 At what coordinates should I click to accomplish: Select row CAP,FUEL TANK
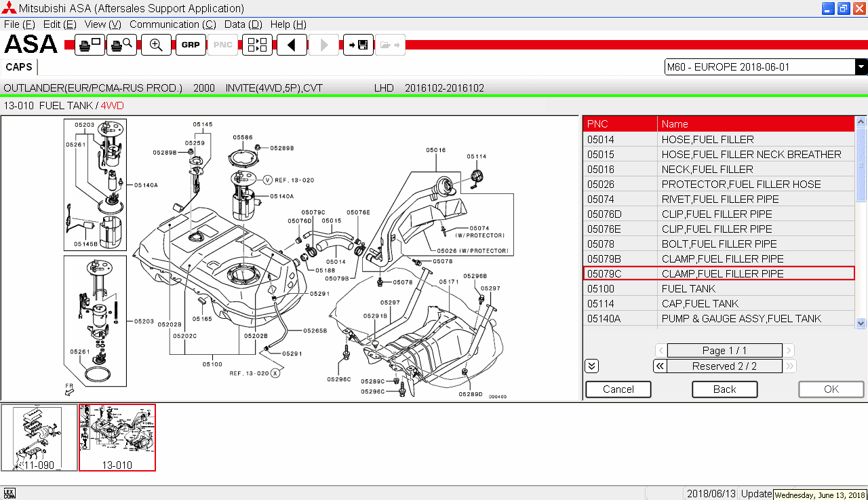(719, 303)
